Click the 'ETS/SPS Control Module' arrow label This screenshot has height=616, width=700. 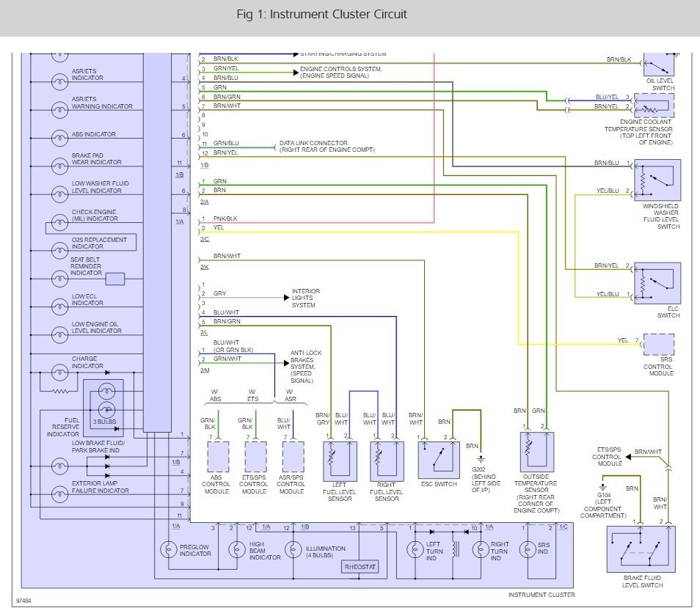click(607, 457)
